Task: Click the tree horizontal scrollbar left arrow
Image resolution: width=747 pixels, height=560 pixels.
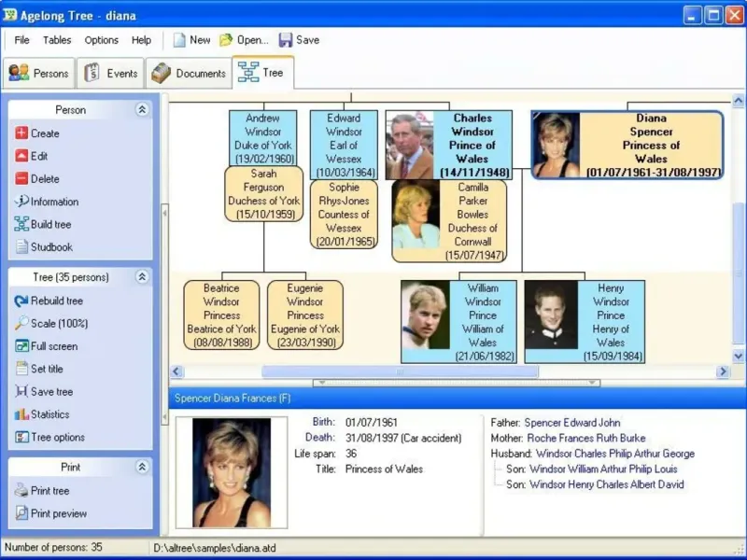Action: click(176, 371)
